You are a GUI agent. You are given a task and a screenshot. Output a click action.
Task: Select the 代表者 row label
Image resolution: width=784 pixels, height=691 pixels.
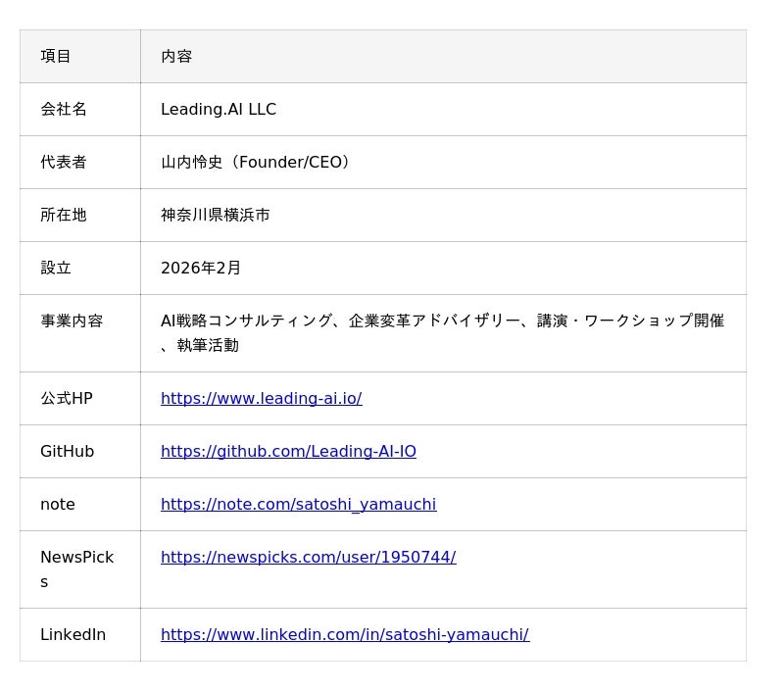(x=64, y=162)
